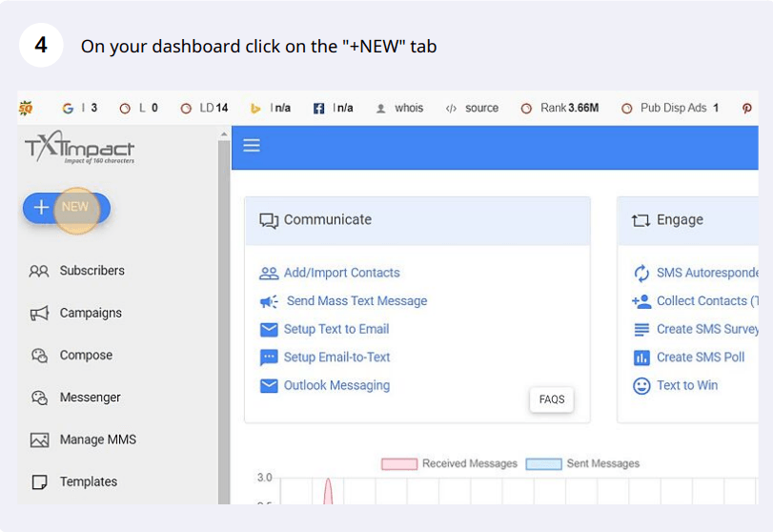Click the SEOquake logo icon
This screenshot has width=773, height=532.
(26, 108)
